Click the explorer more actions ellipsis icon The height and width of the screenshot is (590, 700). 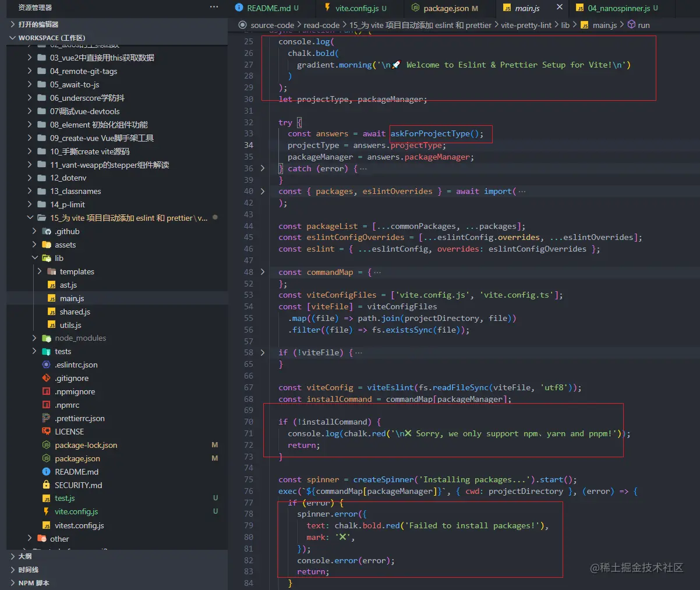click(x=214, y=7)
